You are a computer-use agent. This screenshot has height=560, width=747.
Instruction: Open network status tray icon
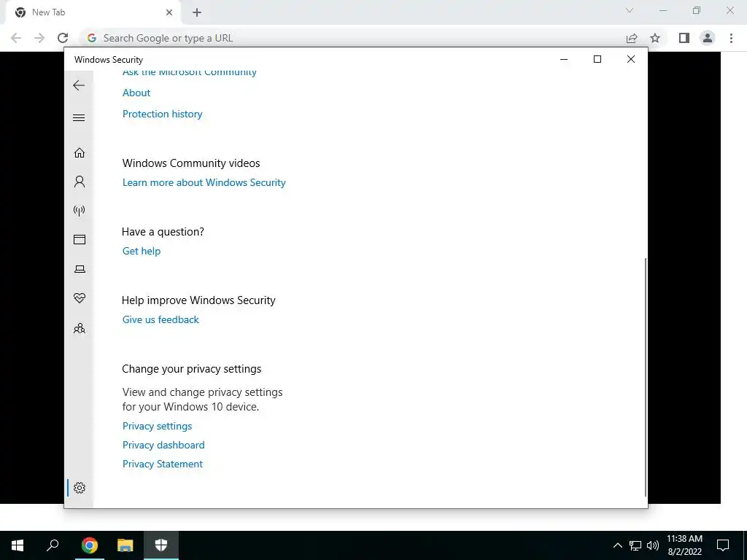tap(635, 545)
